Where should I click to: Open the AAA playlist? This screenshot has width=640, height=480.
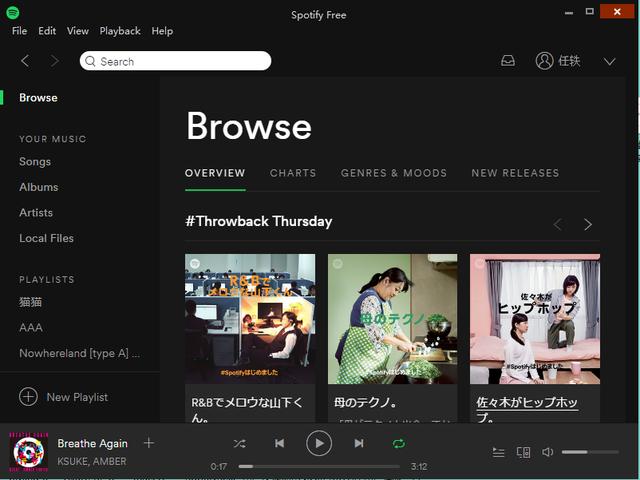click(x=31, y=327)
